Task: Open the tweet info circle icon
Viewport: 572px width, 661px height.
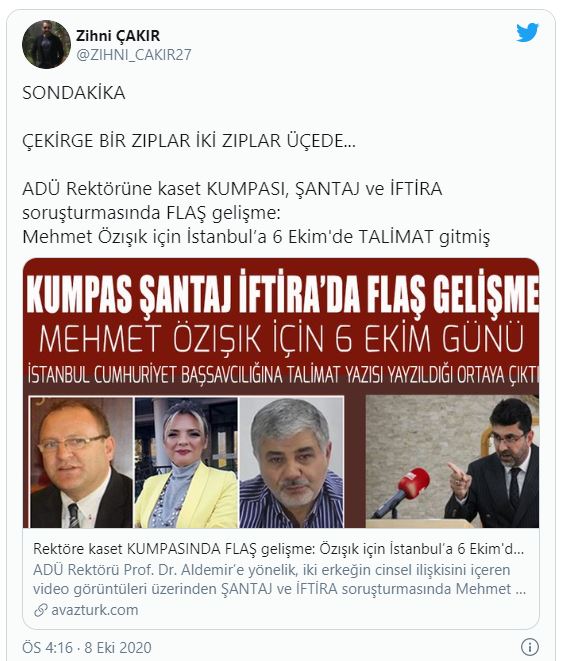Action: [x=530, y=646]
